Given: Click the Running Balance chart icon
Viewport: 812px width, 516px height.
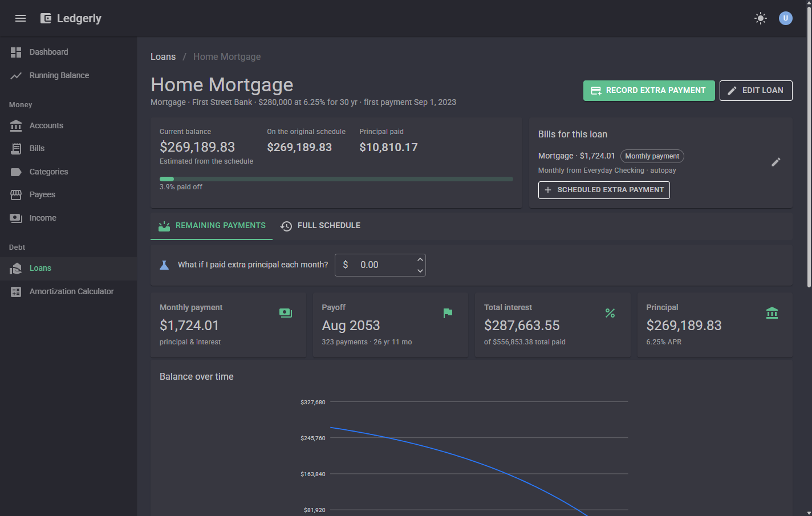Looking at the screenshot, I should click(x=16, y=76).
